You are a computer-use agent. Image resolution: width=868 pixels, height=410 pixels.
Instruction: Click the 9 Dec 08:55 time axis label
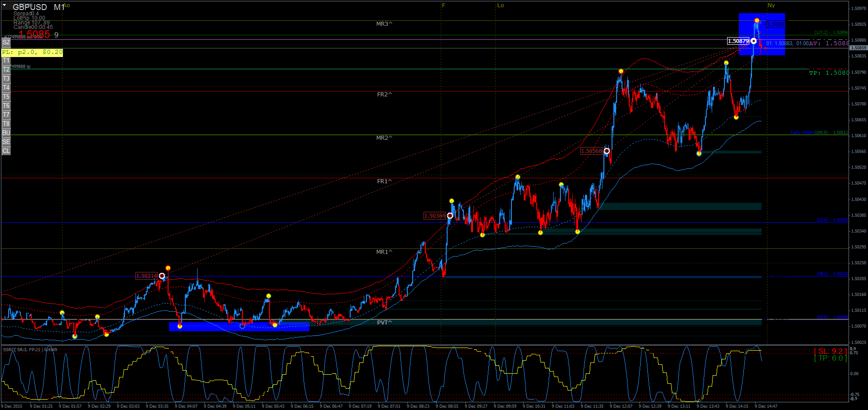click(447, 406)
